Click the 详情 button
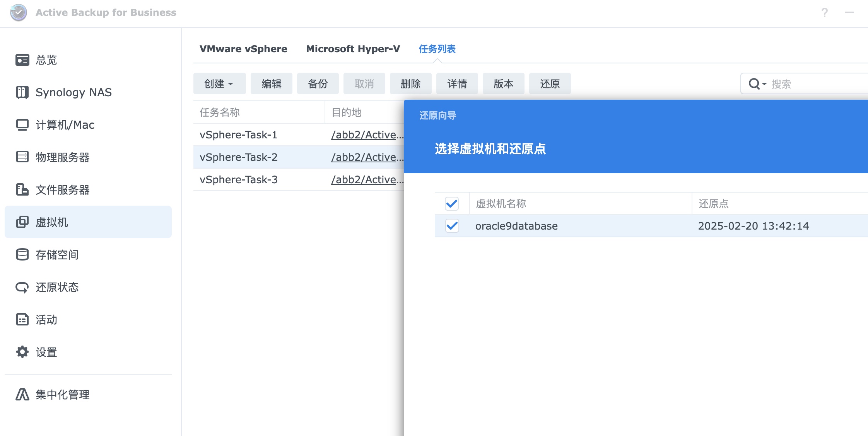868x436 pixels. pyautogui.click(x=457, y=83)
